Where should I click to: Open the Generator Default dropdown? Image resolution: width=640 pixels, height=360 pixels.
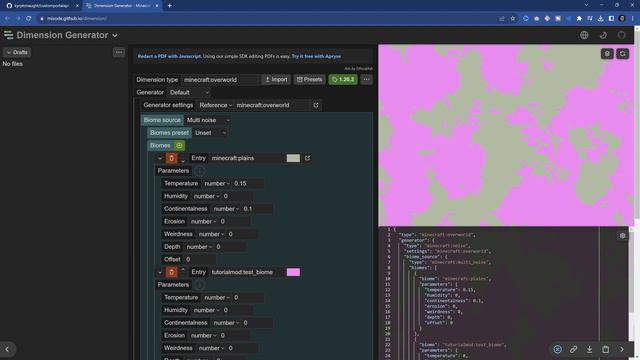[189, 93]
